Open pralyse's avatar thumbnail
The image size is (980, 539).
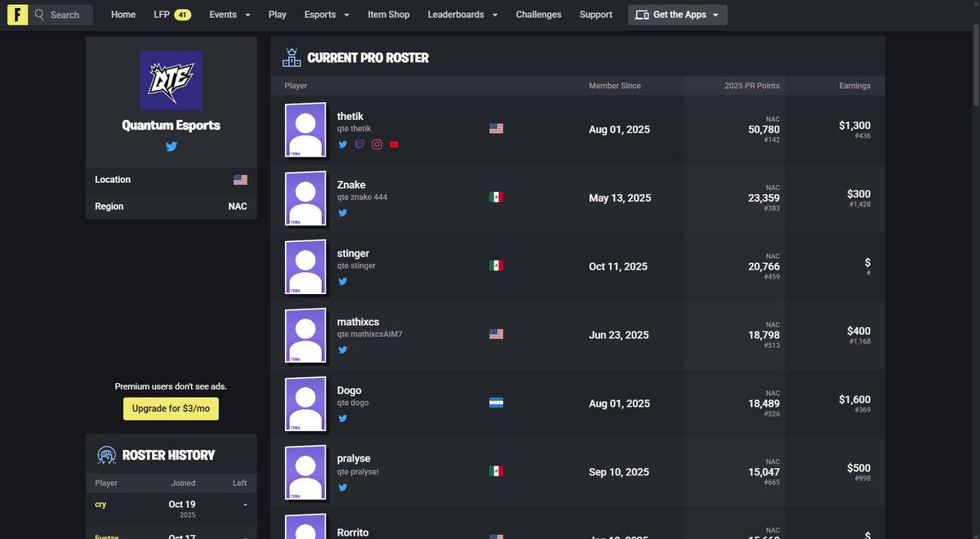[305, 473]
